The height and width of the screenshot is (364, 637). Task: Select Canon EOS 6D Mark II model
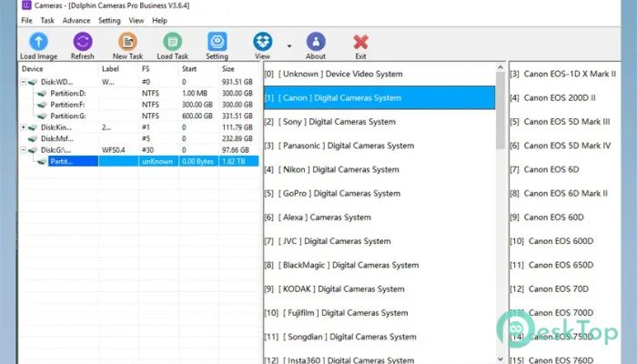click(565, 194)
